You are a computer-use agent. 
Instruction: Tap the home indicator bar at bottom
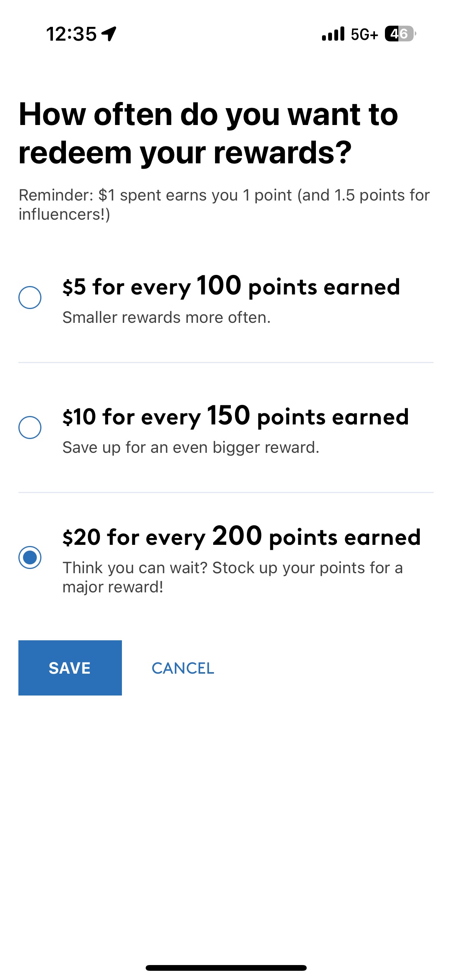coord(226,968)
